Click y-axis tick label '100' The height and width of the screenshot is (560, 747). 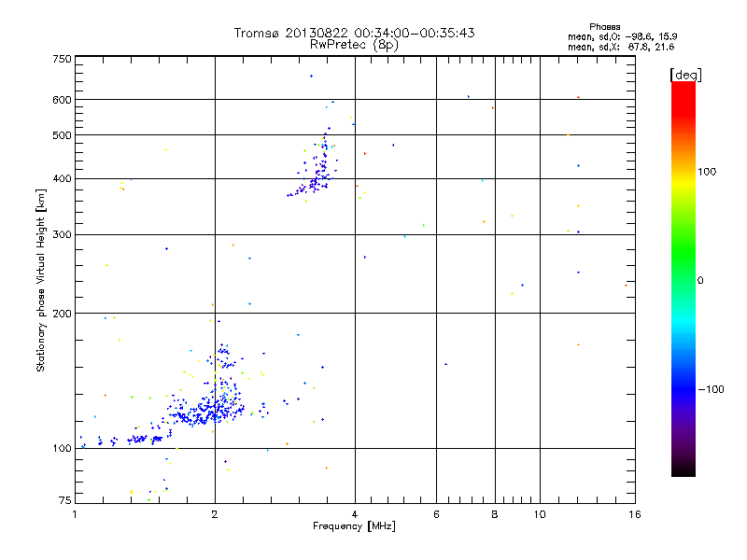(62, 449)
